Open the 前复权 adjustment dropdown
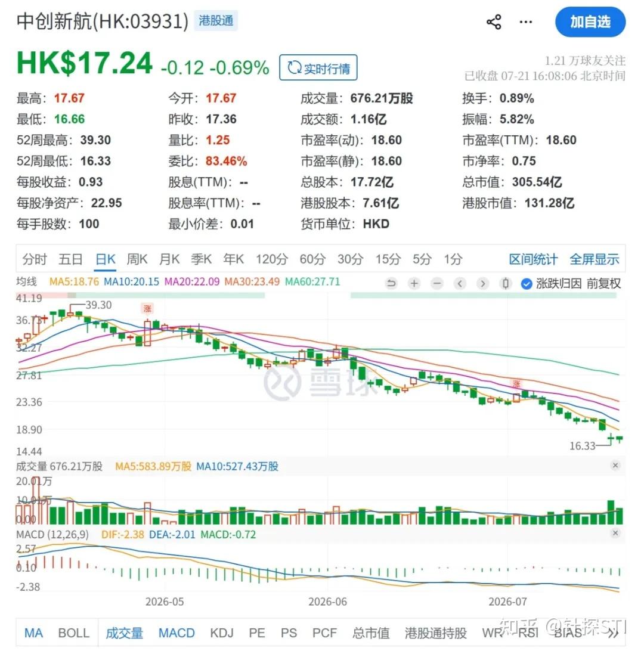This screenshot has height=654, width=644. 603,284
